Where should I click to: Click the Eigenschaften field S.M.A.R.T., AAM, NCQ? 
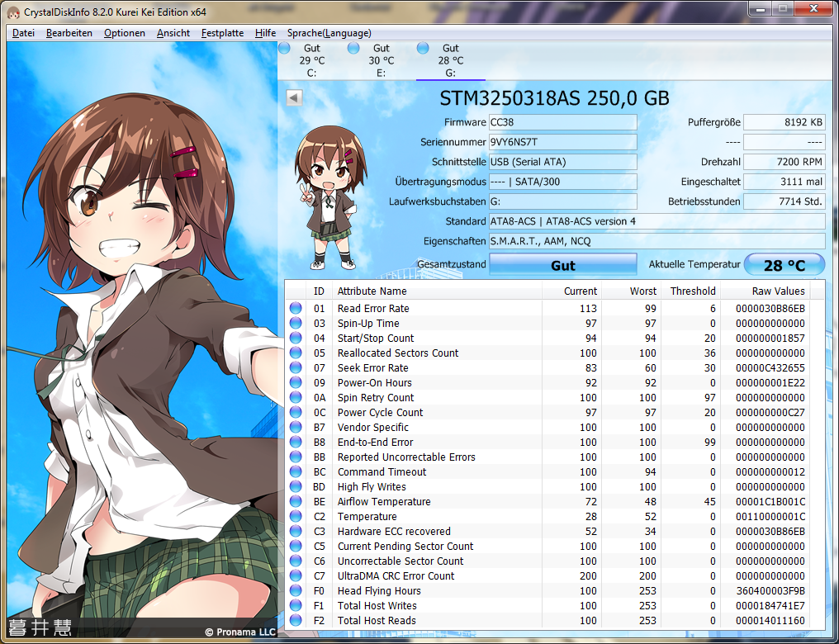click(657, 241)
